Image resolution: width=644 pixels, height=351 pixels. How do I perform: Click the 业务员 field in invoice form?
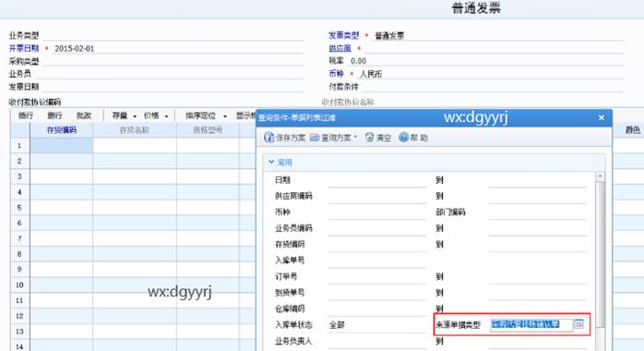click(170, 74)
